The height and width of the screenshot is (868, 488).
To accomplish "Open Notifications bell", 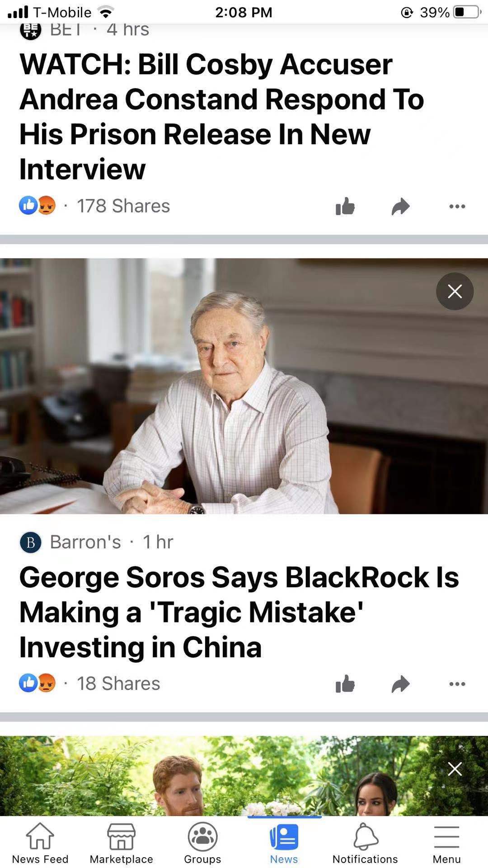I will pos(365,843).
